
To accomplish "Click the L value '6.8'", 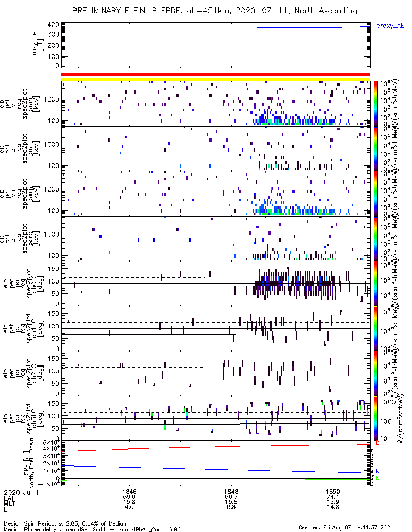I will coord(231,507).
